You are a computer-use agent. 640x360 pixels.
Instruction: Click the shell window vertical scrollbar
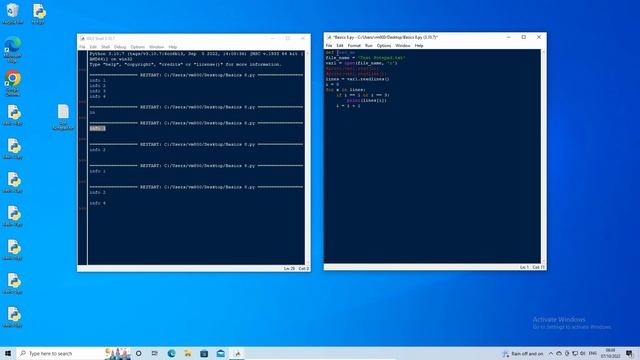pyautogui.click(x=307, y=158)
